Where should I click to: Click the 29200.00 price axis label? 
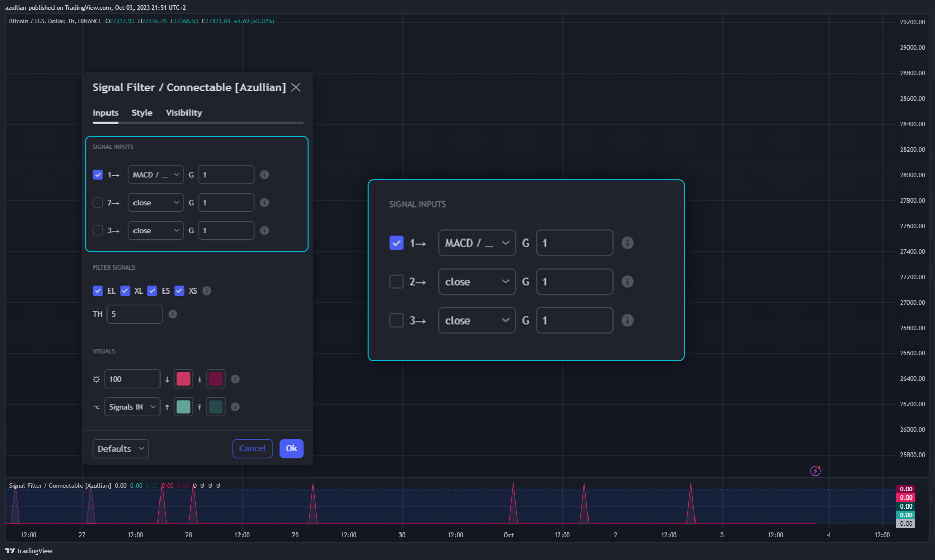913,22
